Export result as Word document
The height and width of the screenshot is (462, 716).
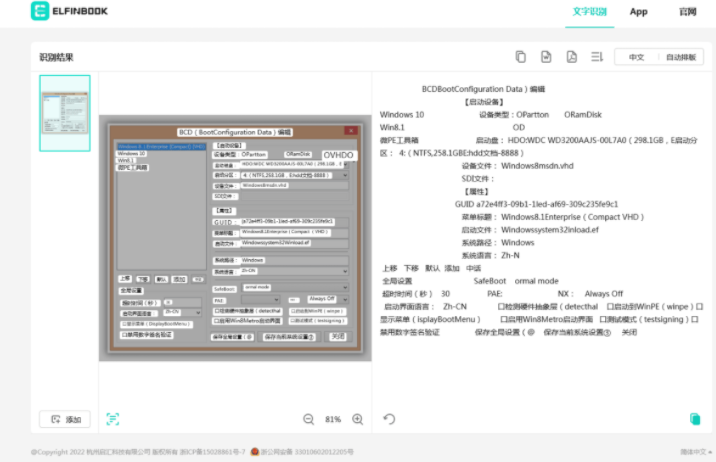tap(546, 57)
